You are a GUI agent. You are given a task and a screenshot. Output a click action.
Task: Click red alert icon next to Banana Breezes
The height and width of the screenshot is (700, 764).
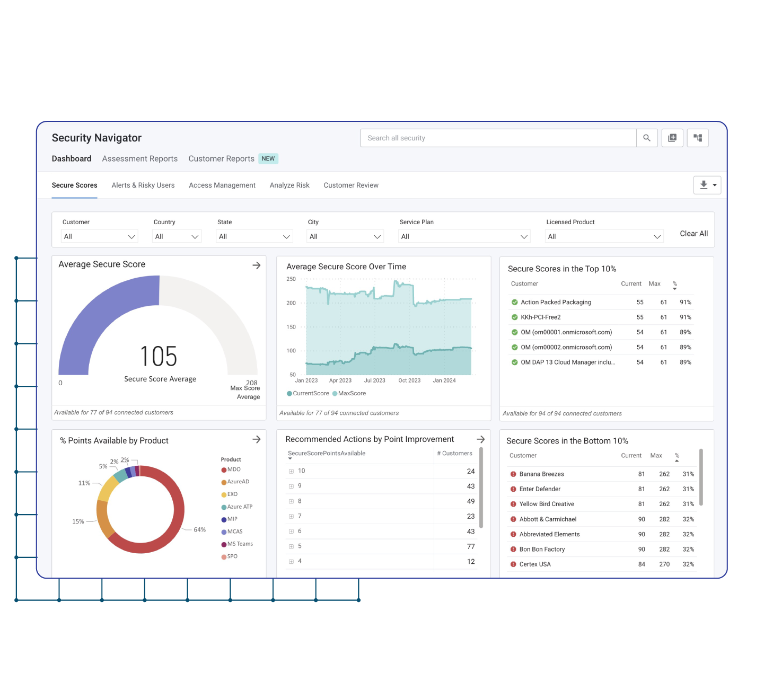click(x=513, y=474)
